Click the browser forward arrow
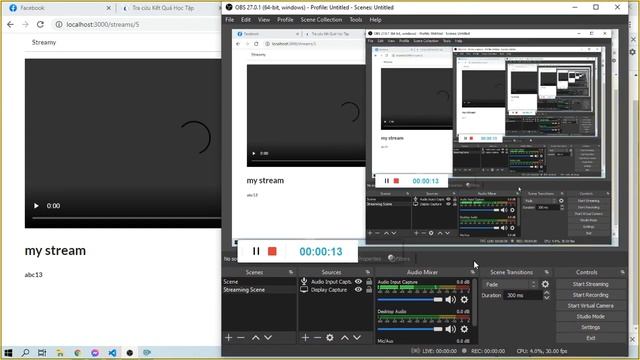The image size is (640, 360). click(25, 24)
